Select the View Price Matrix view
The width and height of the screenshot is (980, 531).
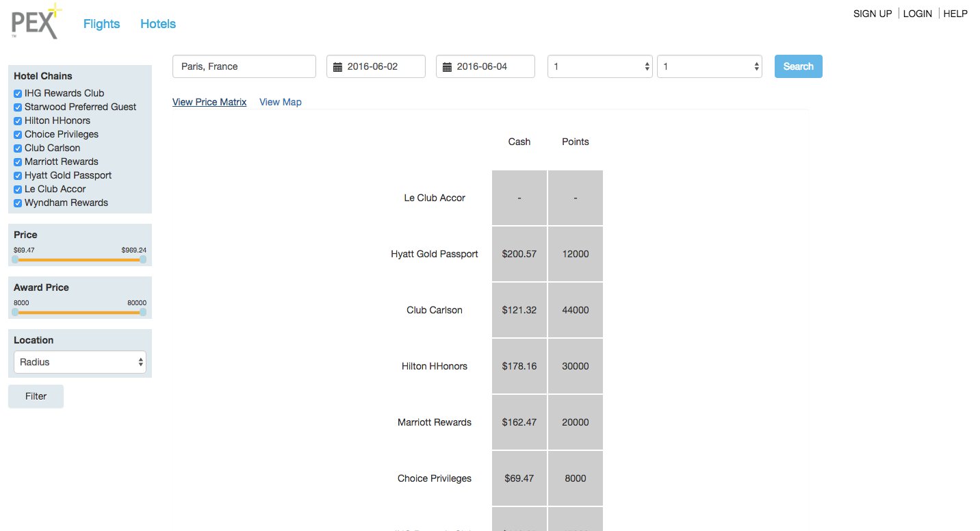[x=209, y=101]
